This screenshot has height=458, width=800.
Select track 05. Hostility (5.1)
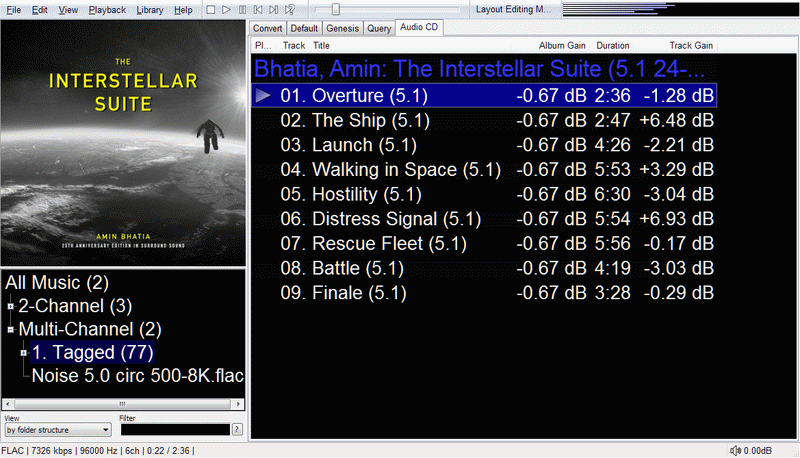click(484, 194)
